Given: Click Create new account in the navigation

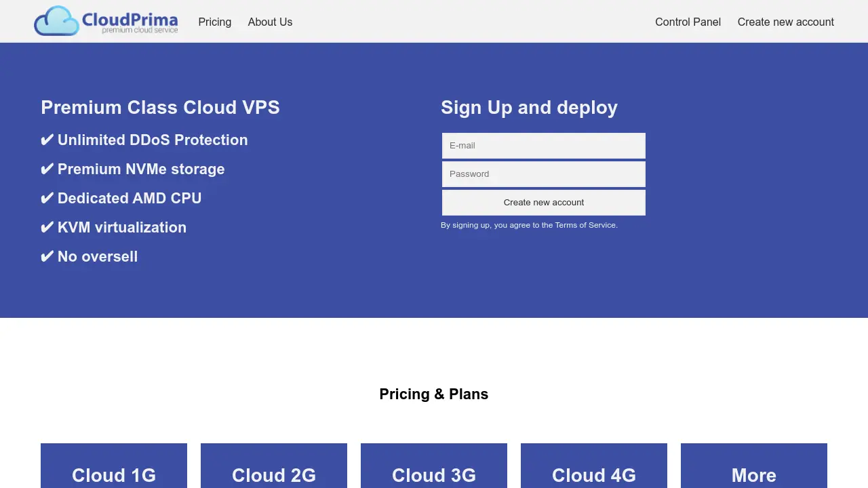Looking at the screenshot, I should [x=785, y=22].
